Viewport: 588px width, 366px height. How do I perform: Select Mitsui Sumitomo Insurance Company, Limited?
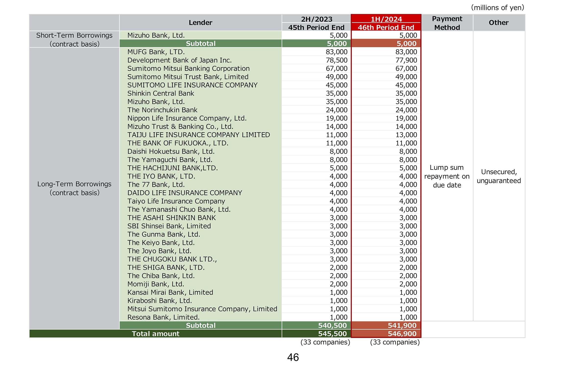[x=202, y=309]
